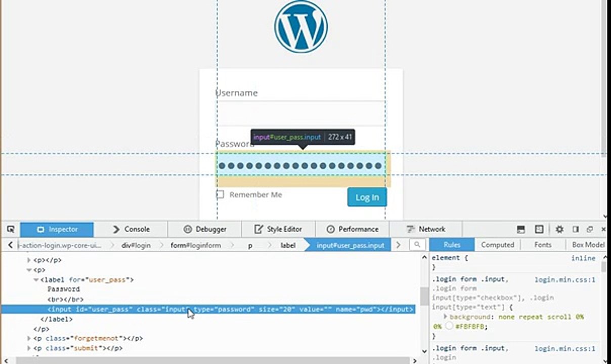Click the highlighted input id user_pass line

[208, 309]
